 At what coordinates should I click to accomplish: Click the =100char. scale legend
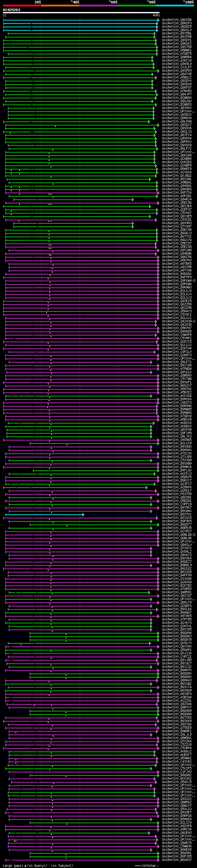coord(147,865)
